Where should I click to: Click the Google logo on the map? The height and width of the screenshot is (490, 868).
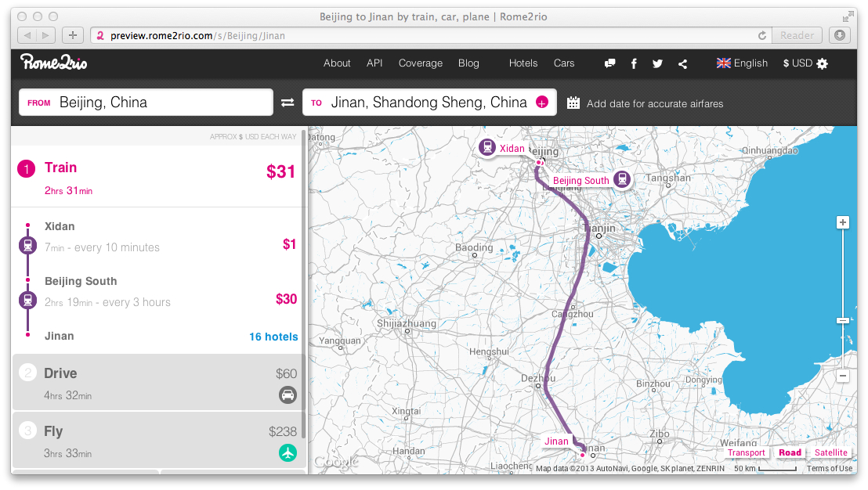click(x=336, y=462)
